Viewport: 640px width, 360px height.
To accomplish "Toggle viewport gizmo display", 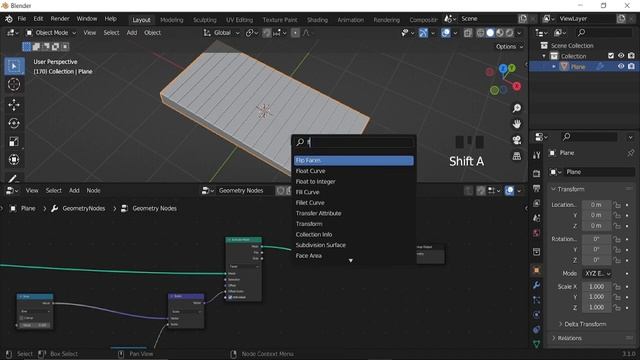I will (423, 33).
